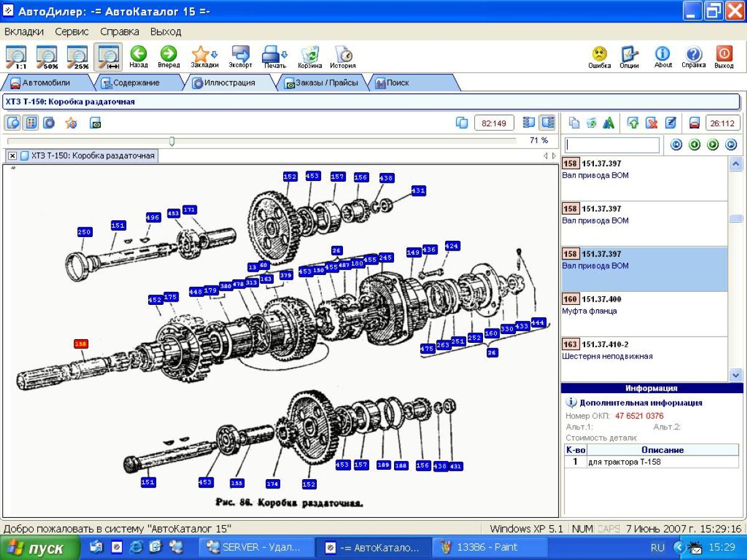Switch zoom to the 50% mode

(47, 57)
